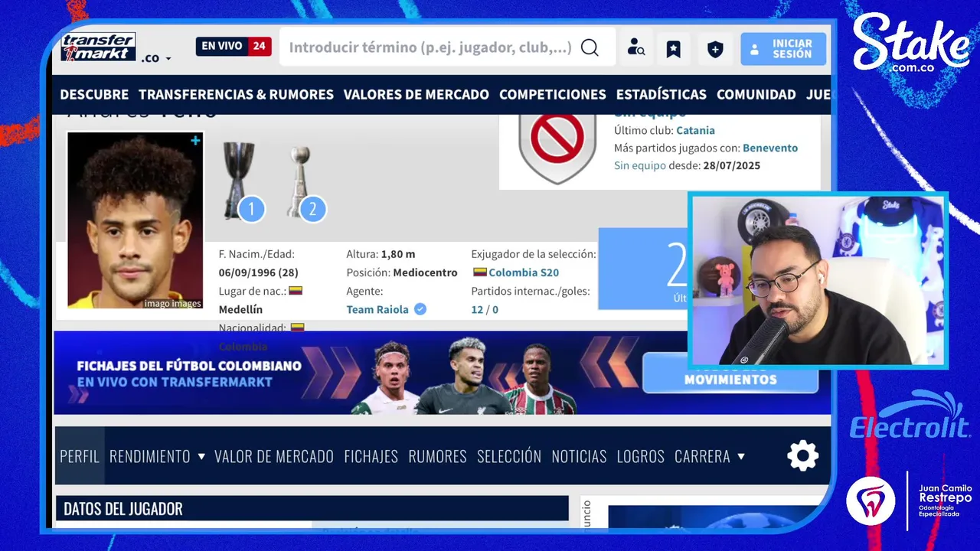Click the DATOS DEL JUGADOR header
This screenshot has height=551, width=980.
coord(312,509)
